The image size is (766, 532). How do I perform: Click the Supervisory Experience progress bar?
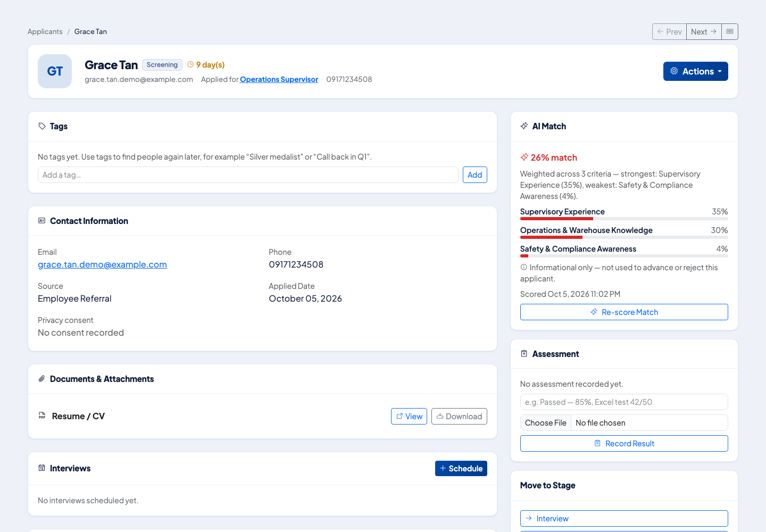624,219
